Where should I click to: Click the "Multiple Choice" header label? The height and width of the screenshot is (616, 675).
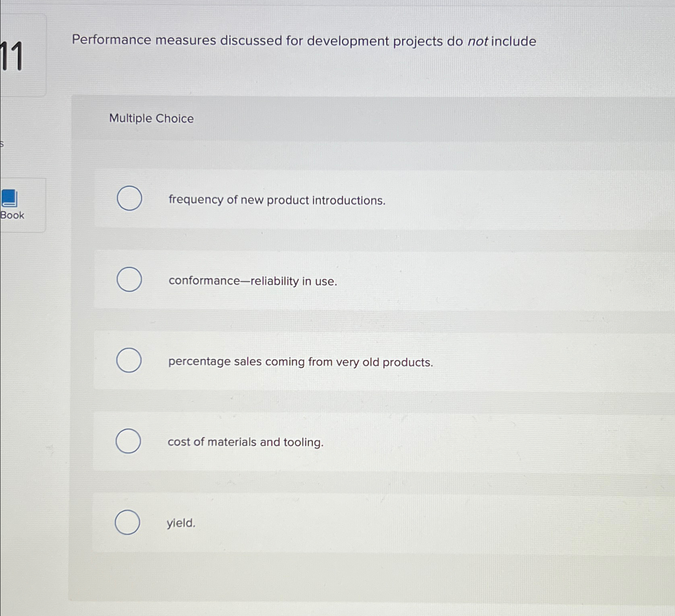point(152,118)
